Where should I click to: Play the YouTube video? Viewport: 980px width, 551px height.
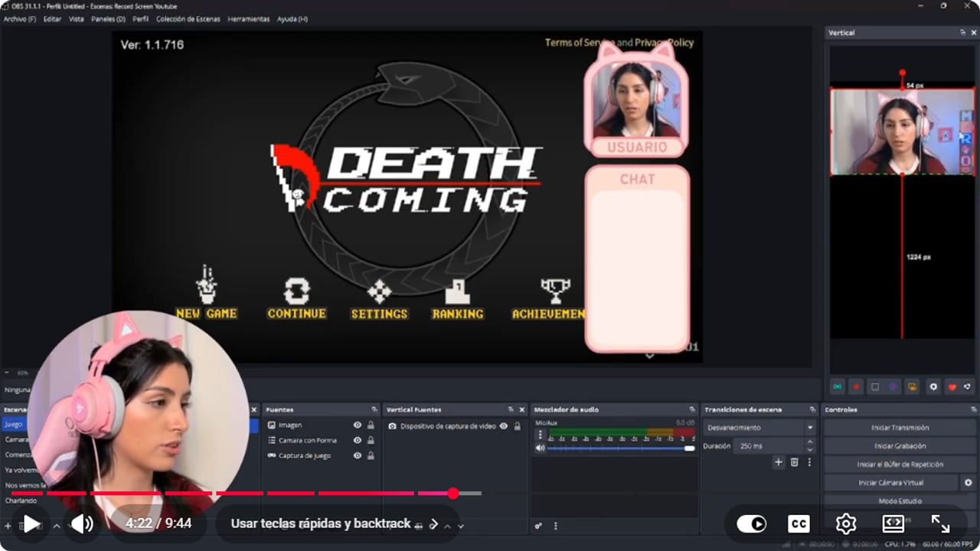[x=31, y=523]
